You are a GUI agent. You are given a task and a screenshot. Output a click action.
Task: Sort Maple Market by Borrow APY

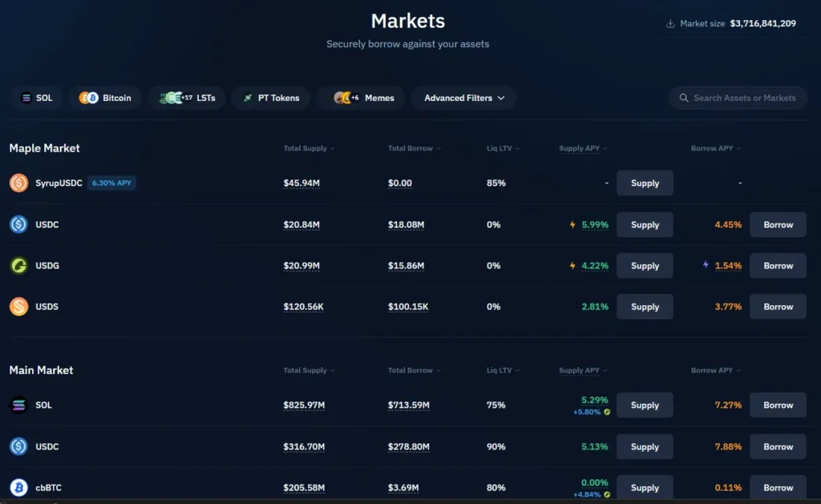tap(716, 148)
